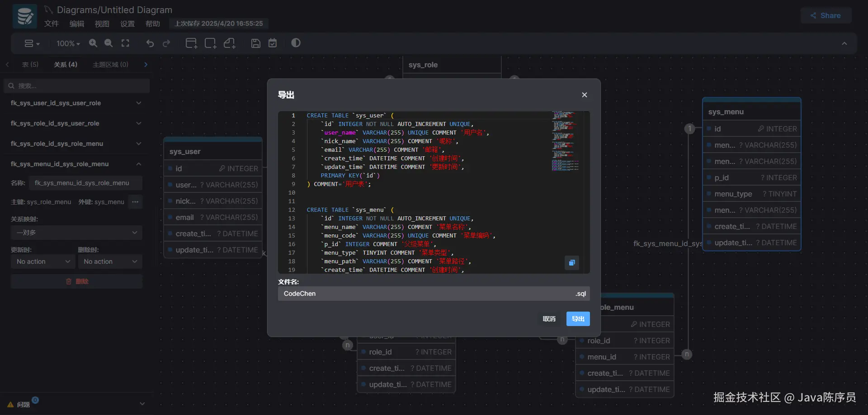
Task: Switch to the 表 (5) tab
Action: coord(30,65)
